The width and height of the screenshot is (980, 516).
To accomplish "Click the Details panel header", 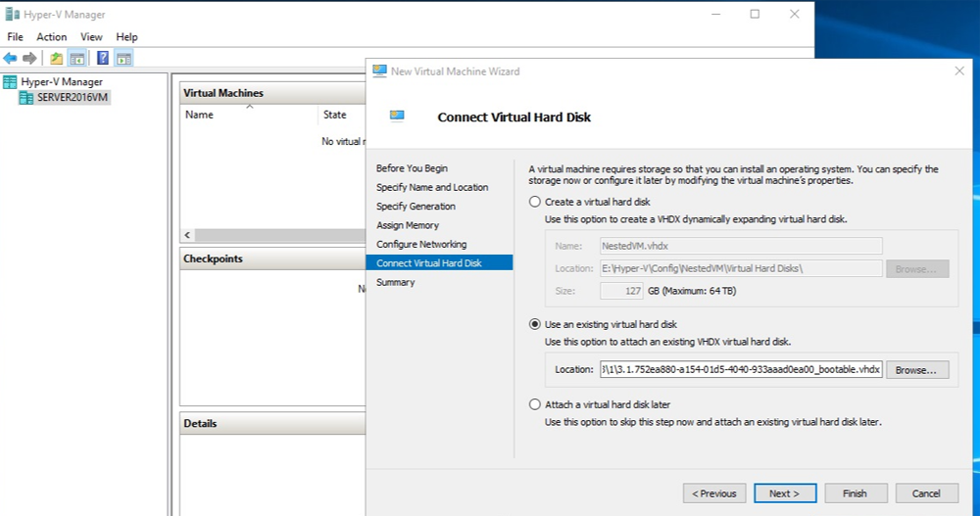I will point(273,424).
